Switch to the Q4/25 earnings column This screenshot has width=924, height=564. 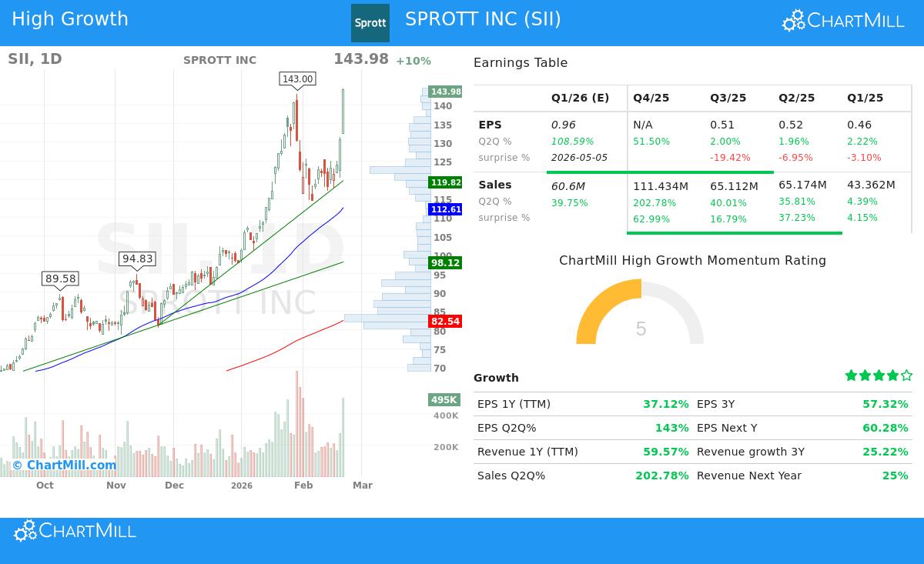[651, 98]
